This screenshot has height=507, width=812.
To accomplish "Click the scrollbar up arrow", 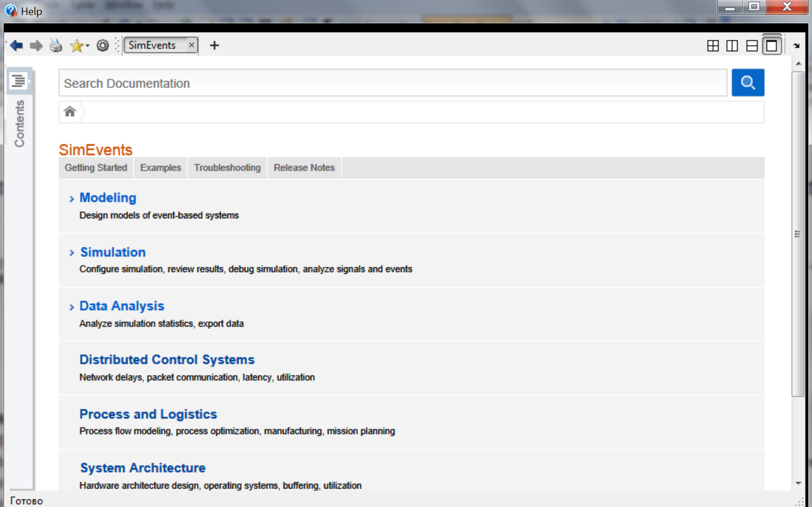I will (x=798, y=64).
